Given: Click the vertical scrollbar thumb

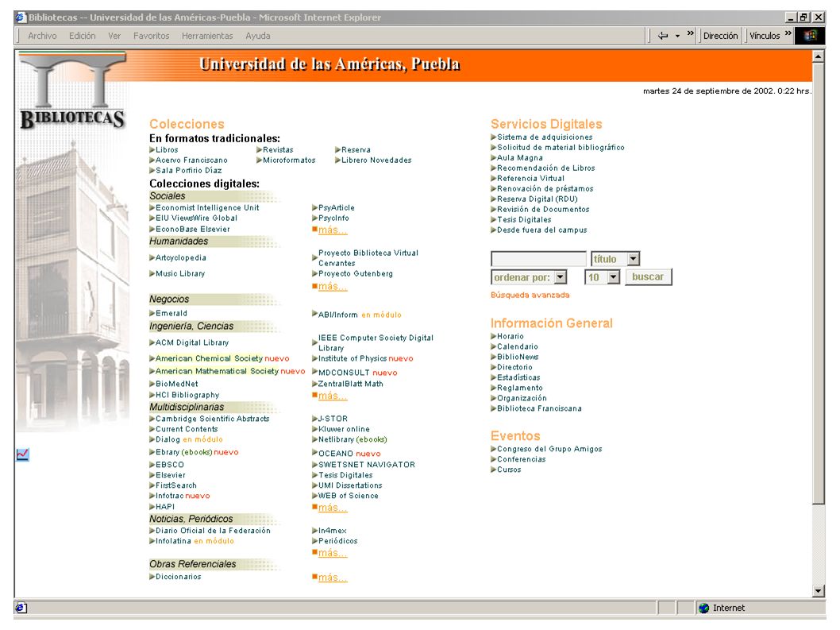Looking at the screenshot, I should point(818,283).
